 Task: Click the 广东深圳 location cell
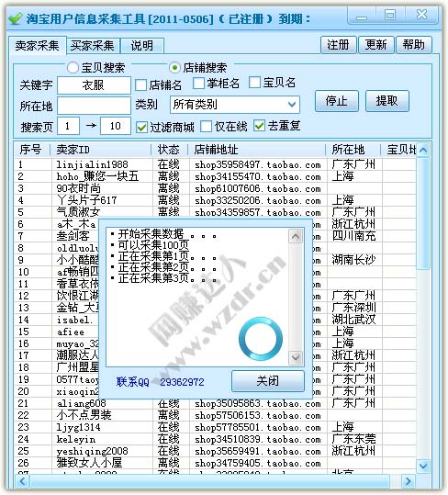[x=353, y=308]
